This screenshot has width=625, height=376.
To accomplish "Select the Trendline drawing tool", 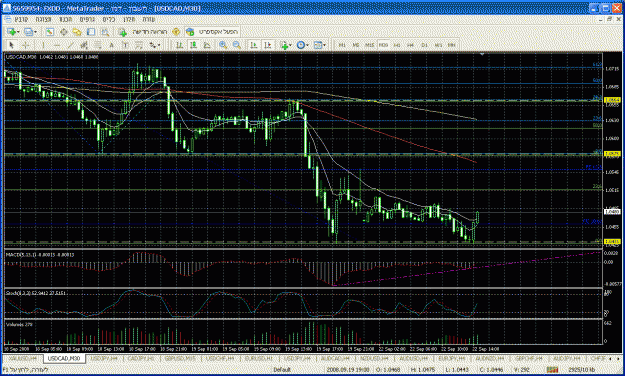I will click(70, 45).
